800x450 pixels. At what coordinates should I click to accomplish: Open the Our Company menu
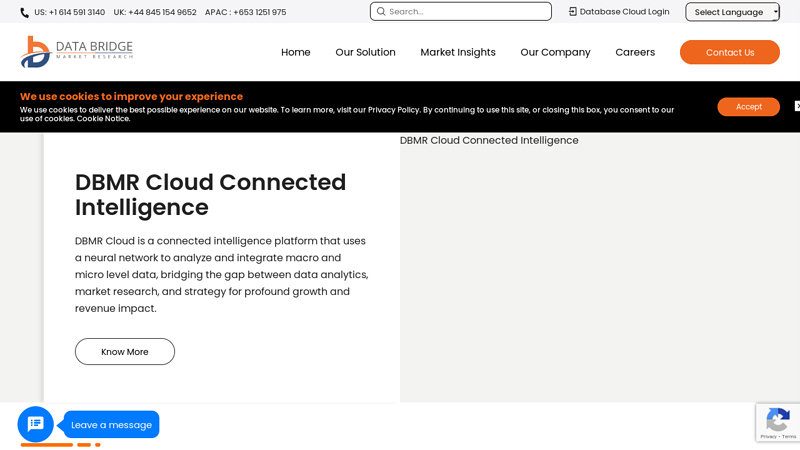pyautogui.click(x=555, y=52)
